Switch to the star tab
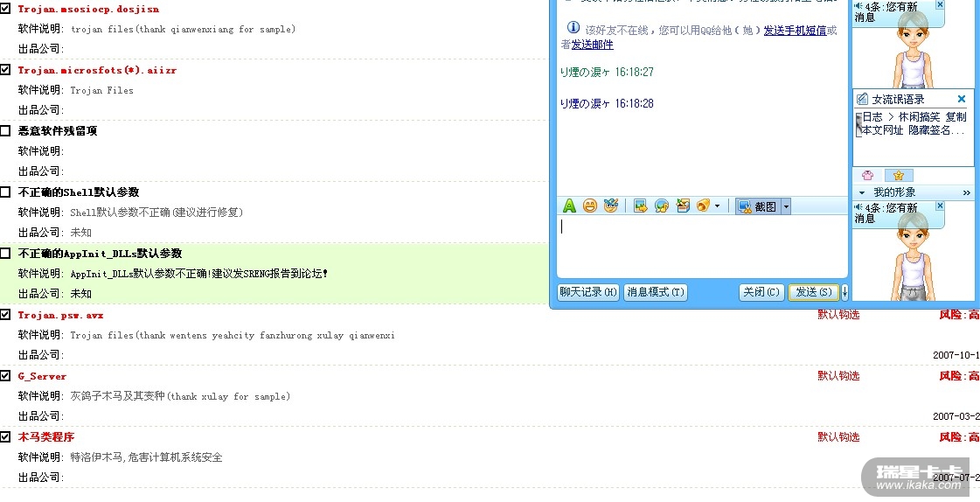The image size is (980, 502). click(899, 176)
